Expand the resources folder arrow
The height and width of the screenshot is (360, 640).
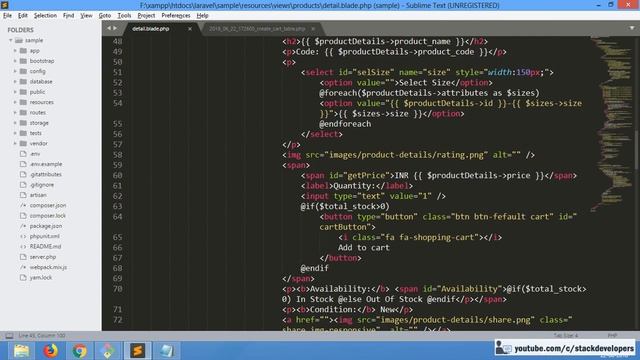15,102
